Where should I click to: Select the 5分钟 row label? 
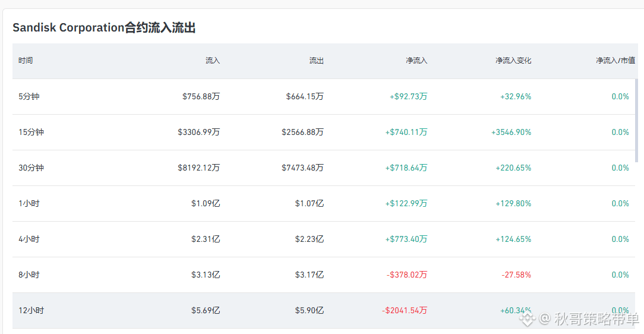click(29, 96)
